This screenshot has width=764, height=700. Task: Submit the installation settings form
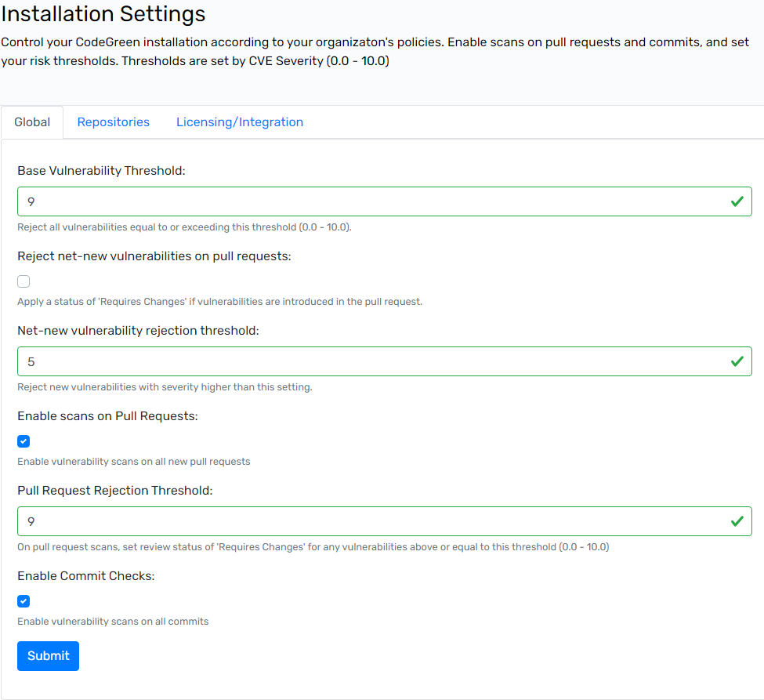pyautogui.click(x=49, y=655)
